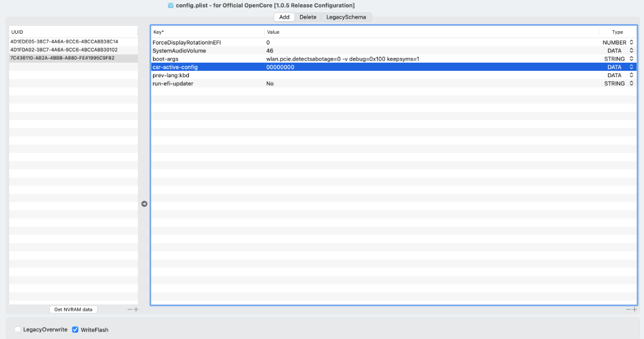Image resolution: width=644 pixels, height=339 pixels.
Task: Switch to the Add tab
Action: (284, 17)
